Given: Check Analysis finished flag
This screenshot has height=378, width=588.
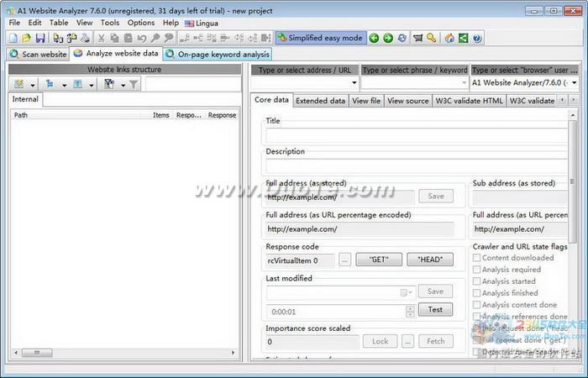Looking at the screenshot, I should (x=476, y=293).
